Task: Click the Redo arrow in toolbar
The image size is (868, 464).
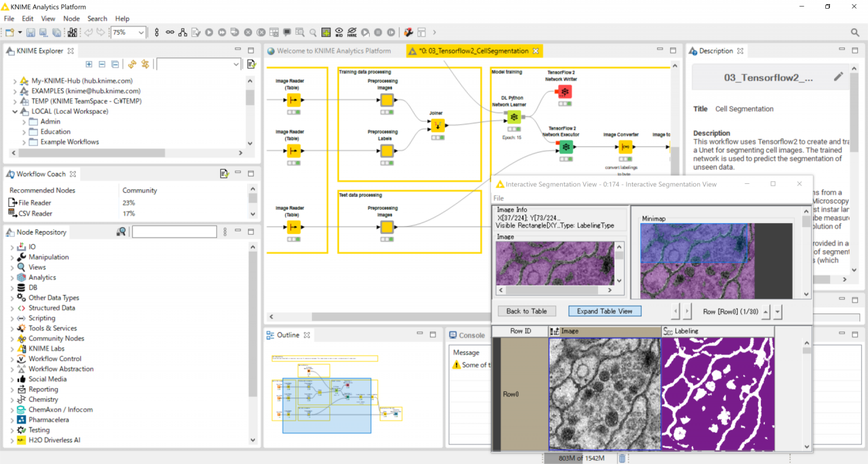Action: click(x=100, y=32)
